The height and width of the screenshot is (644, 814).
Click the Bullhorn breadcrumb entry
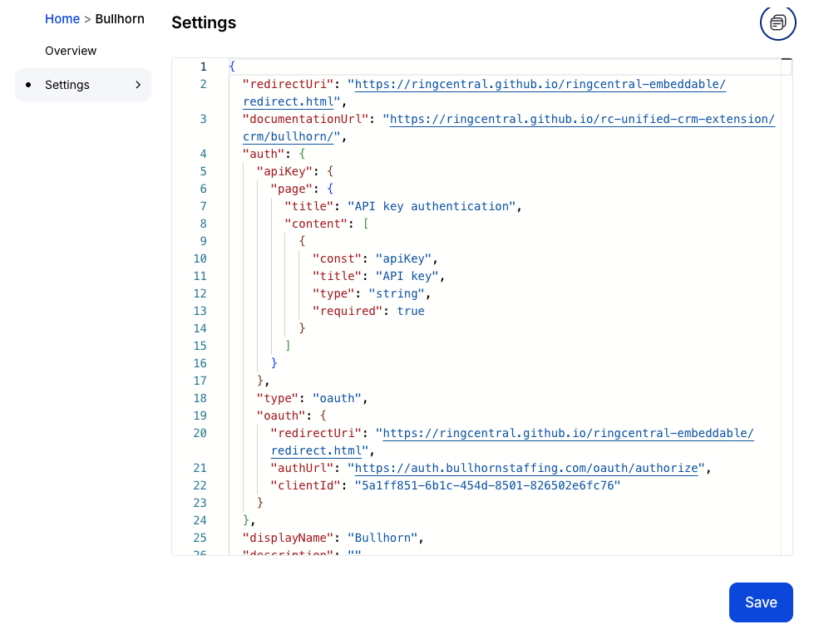click(x=120, y=18)
